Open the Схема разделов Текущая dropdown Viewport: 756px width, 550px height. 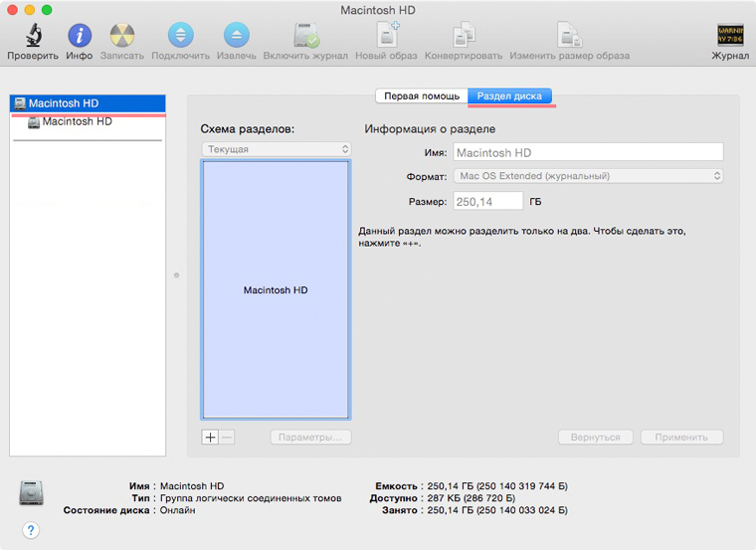tap(276, 149)
